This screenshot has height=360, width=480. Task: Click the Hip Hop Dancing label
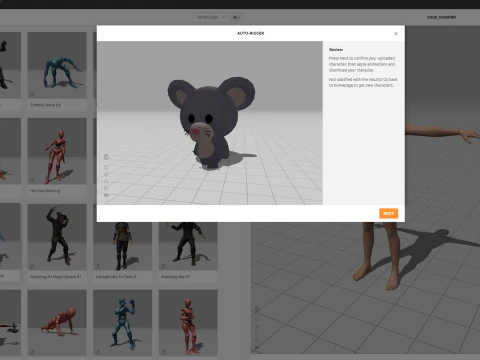45,191
